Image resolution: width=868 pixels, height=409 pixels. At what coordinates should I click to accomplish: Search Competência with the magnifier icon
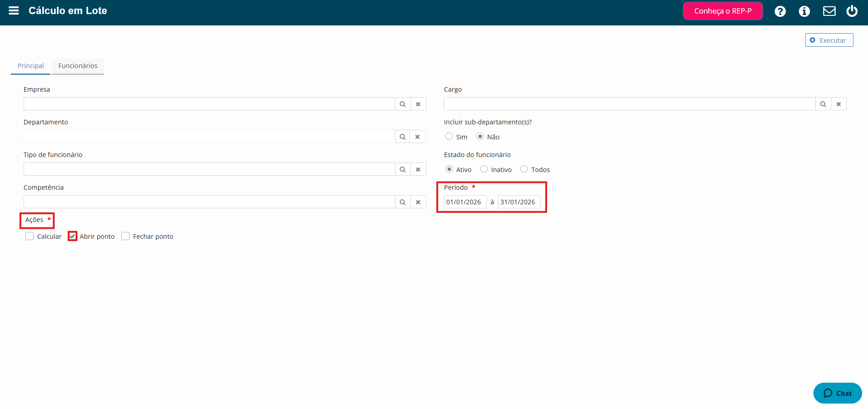[x=403, y=202]
